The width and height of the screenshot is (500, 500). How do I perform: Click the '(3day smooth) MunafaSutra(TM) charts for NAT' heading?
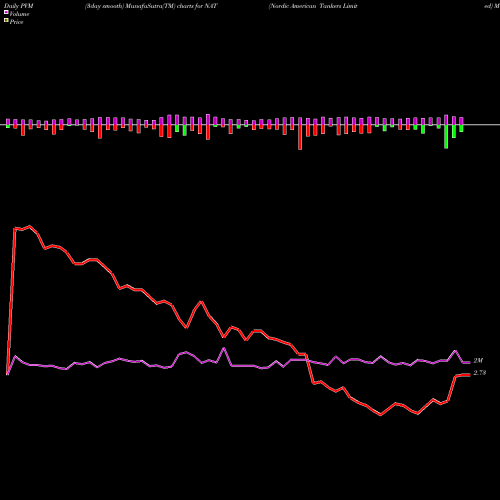tap(151, 6)
